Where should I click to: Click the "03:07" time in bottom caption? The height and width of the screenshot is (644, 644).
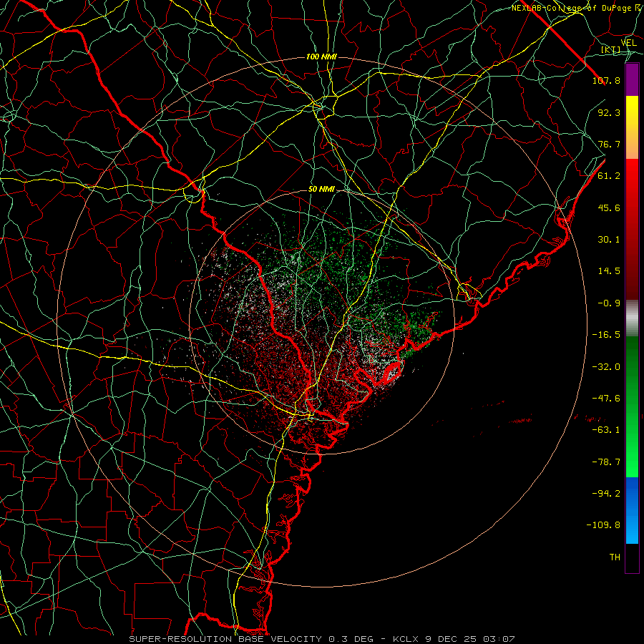[499, 639]
